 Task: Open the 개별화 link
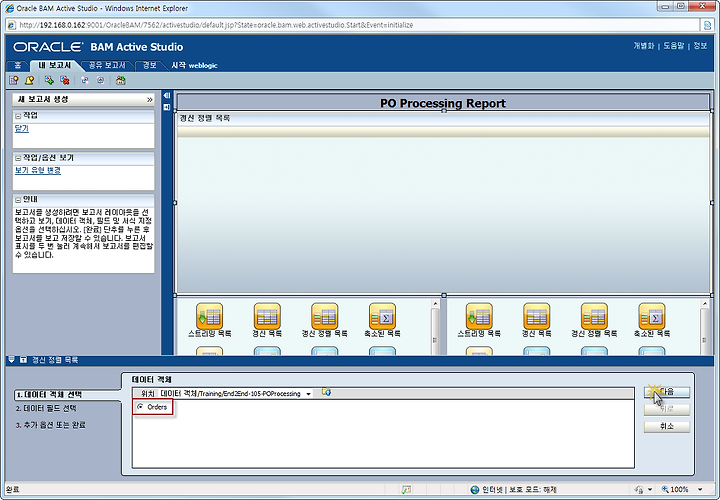click(643, 46)
